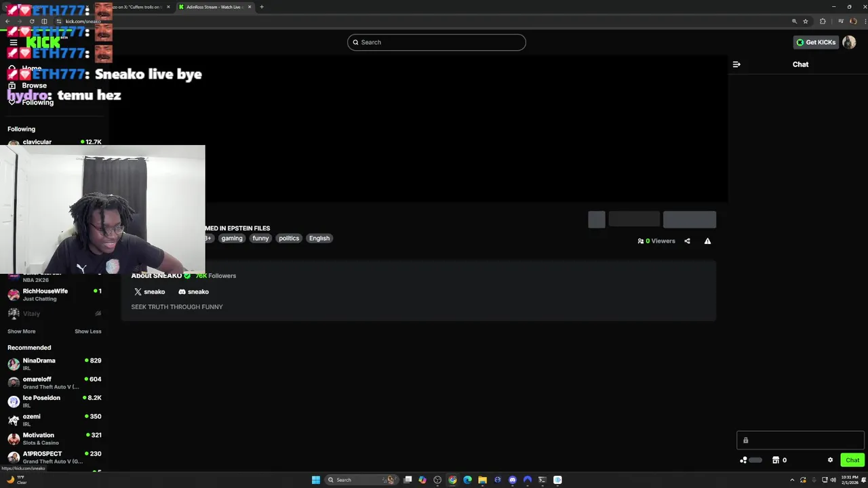Open Copilot from the taskbar

click(422, 480)
